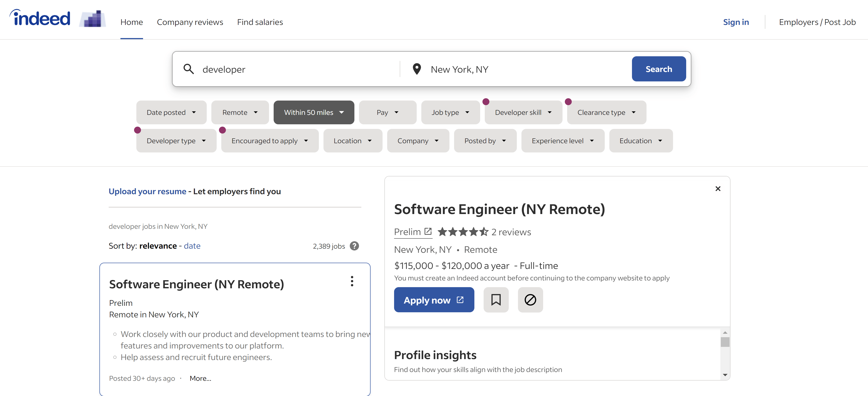Click Posted 30+ days ago text
Viewport: 868px width, 396px height.
[142, 378]
